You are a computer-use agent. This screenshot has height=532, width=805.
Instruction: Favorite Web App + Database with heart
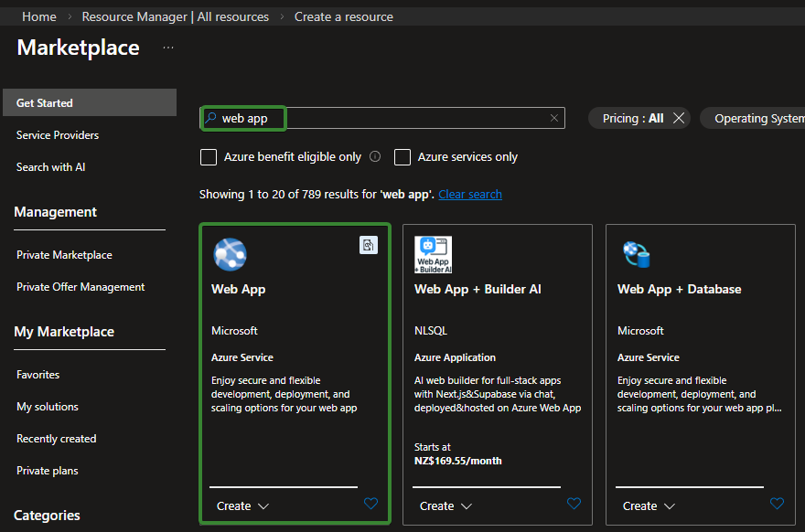click(x=777, y=504)
